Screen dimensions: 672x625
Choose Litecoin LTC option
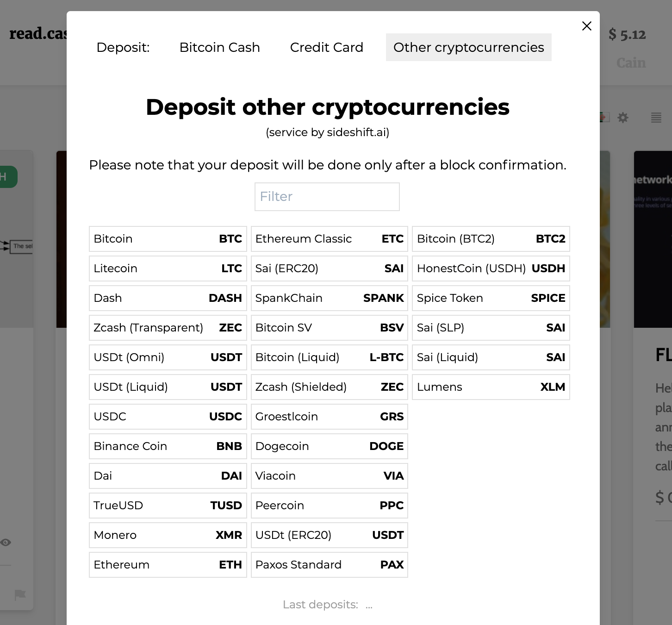coord(168,269)
